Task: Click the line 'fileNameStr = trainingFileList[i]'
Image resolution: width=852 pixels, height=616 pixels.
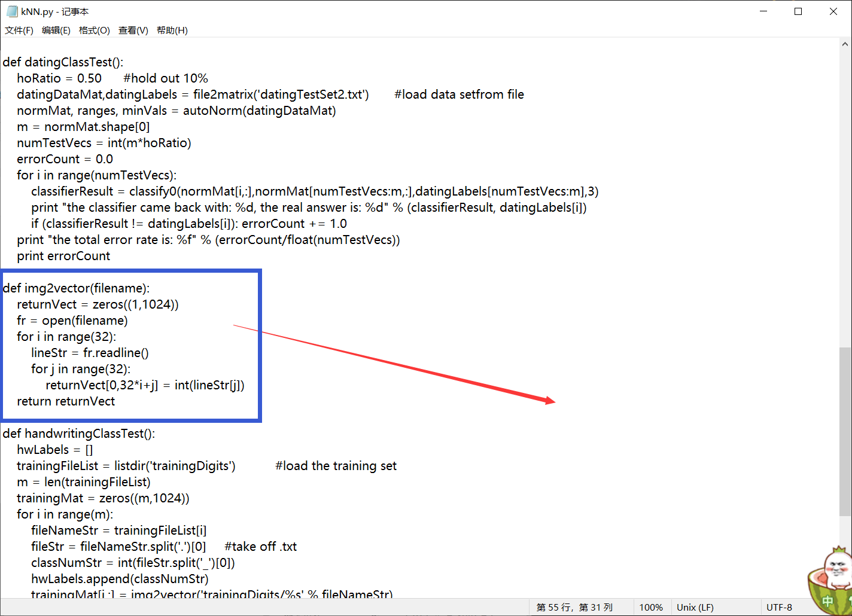Action: 119,530
